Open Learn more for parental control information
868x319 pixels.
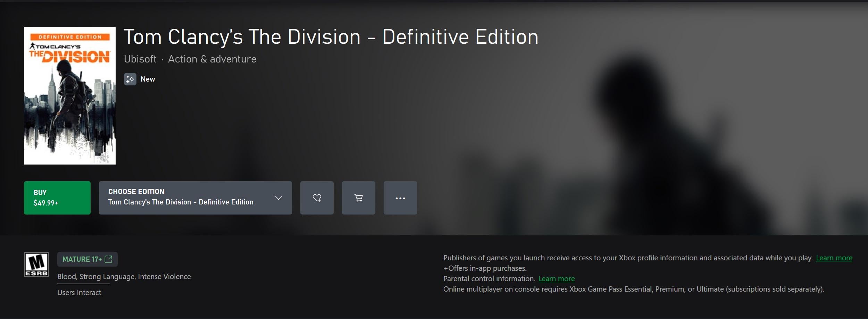click(x=556, y=279)
